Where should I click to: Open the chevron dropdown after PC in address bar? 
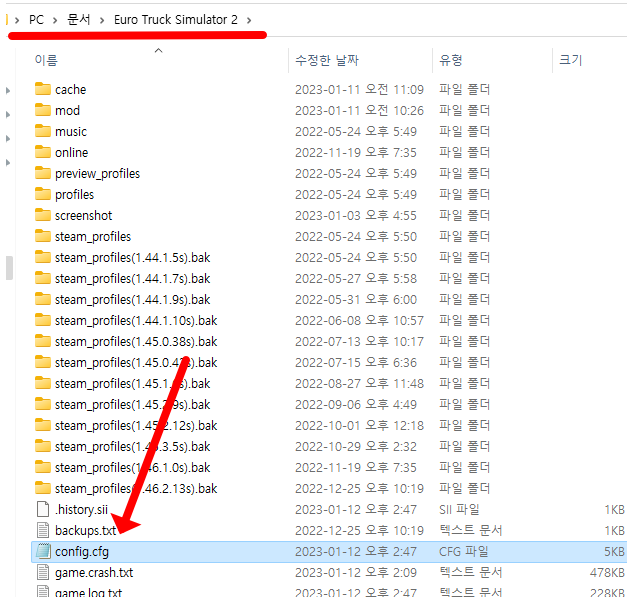click(x=57, y=20)
